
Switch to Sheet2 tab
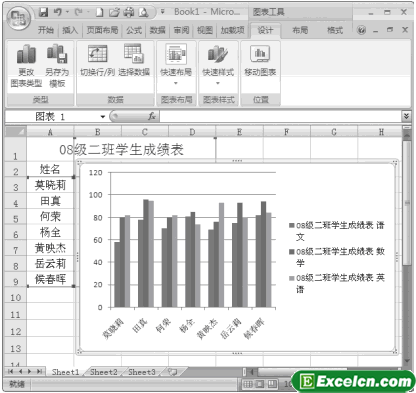pyautogui.click(x=104, y=372)
